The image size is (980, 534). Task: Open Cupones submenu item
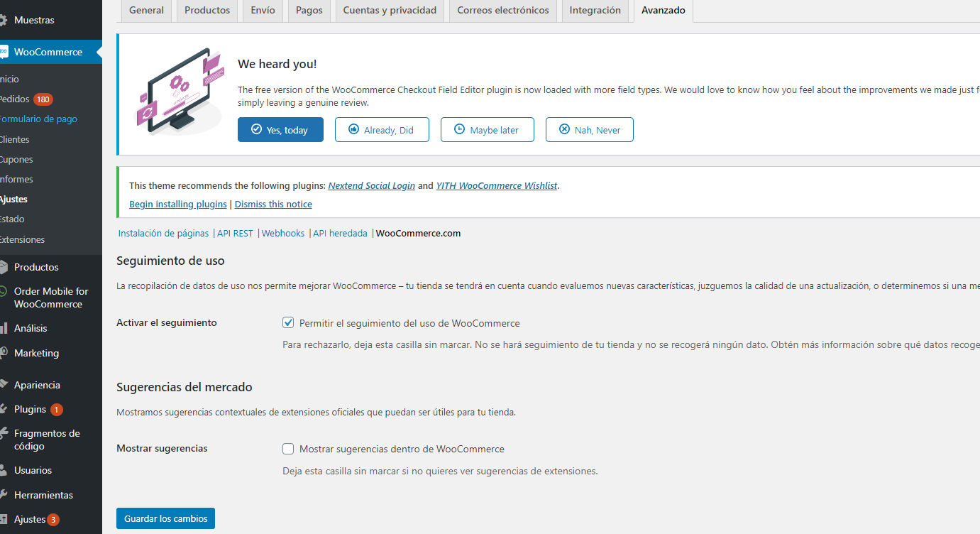tap(16, 159)
